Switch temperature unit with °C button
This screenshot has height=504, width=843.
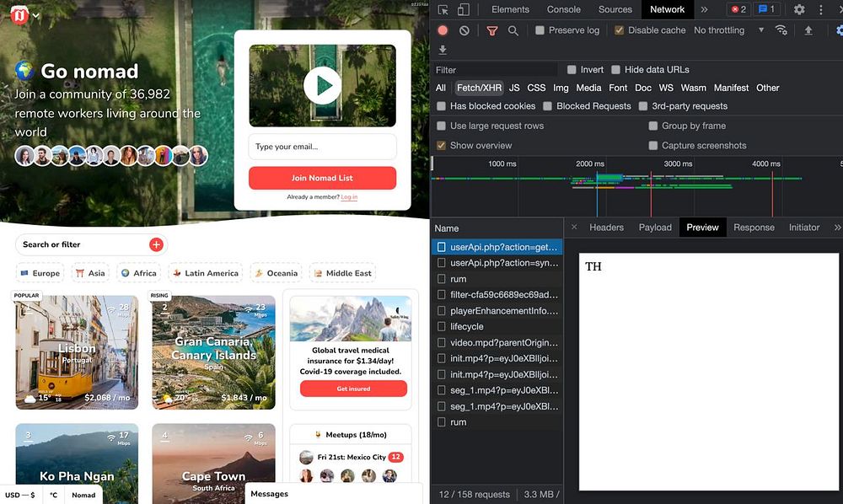(x=53, y=495)
